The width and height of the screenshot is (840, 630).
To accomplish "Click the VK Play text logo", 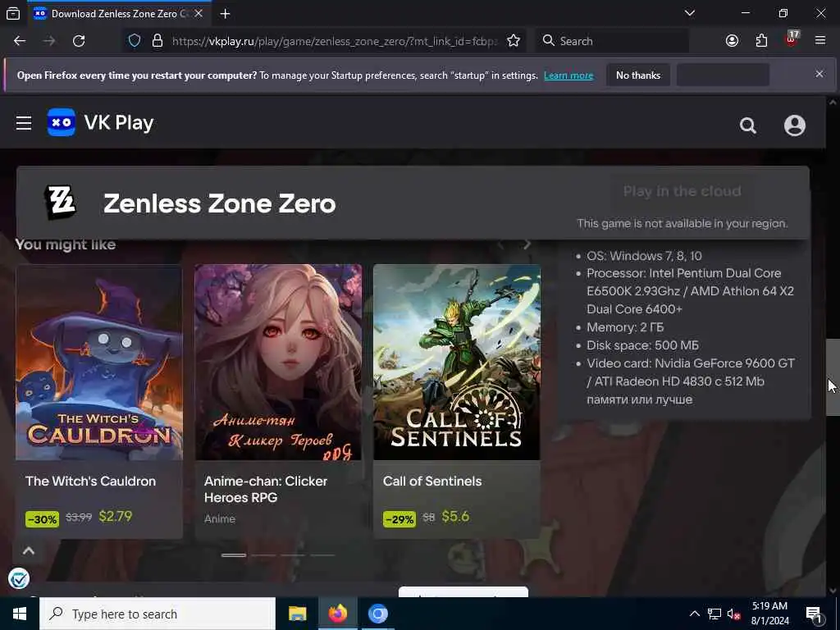I will point(119,123).
